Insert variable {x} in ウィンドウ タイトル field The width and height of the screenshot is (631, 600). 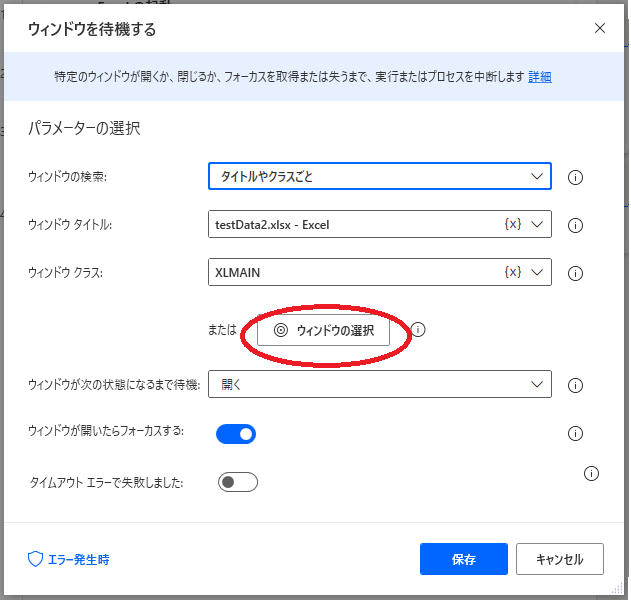512,224
